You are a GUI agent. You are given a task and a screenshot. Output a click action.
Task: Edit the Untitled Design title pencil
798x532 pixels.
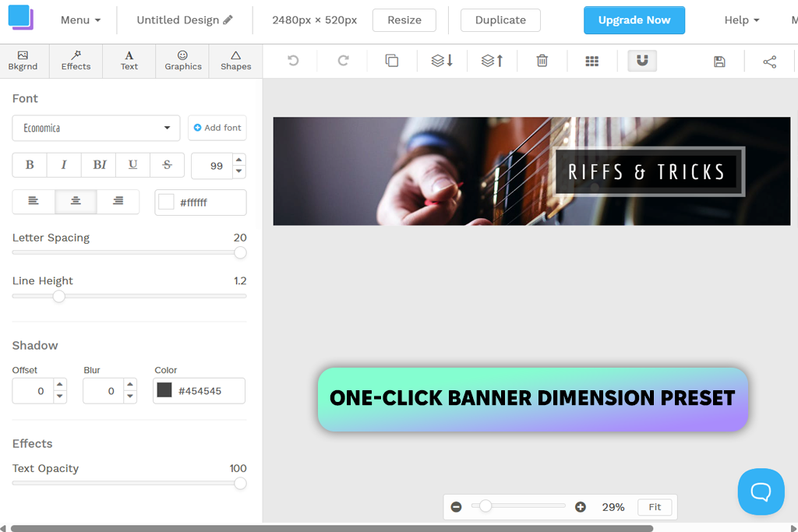228,19
